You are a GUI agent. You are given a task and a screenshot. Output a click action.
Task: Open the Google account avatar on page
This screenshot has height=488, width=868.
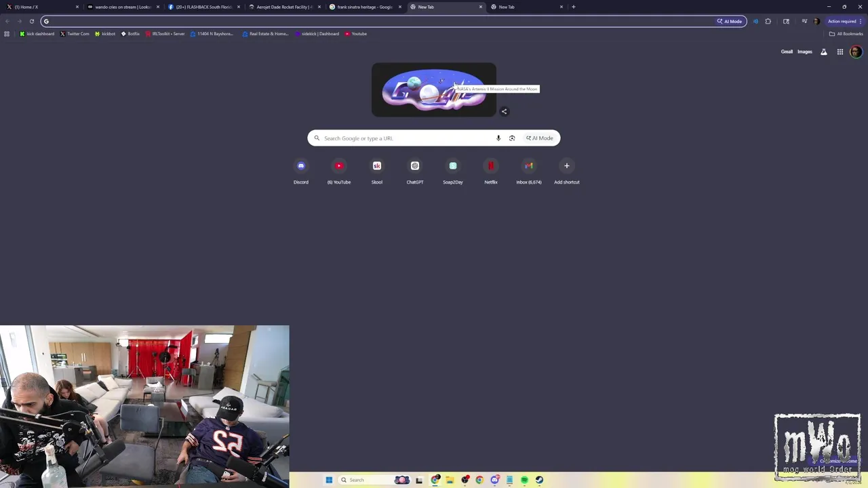tap(856, 52)
